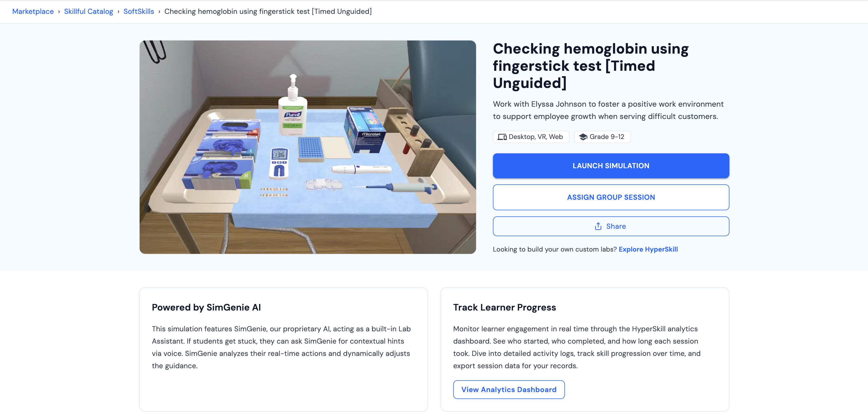Click the Track Learner Progress heading
The width and height of the screenshot is (868, 420).
[504, 307]
